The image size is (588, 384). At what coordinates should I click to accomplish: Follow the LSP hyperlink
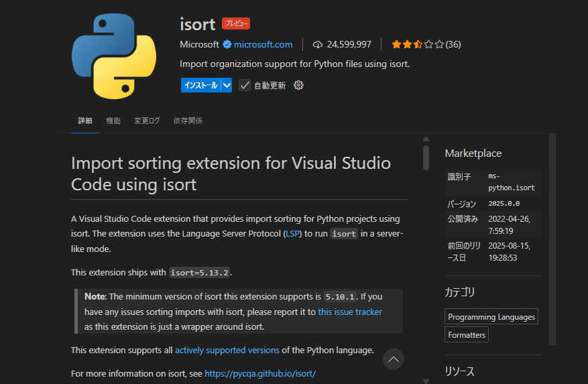(293, 234)
